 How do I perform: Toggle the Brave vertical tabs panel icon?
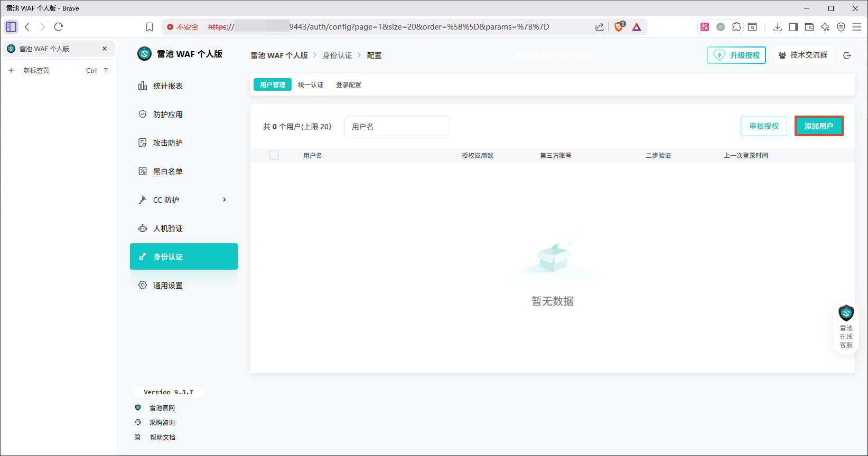pyautogui.click(x=11, y=27)
